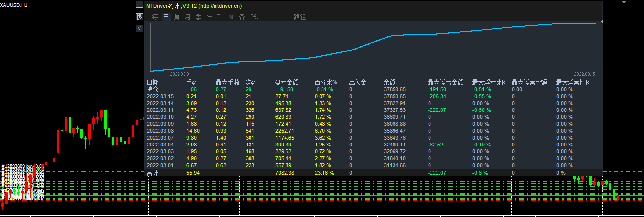Click the lots value 14.60
The width and height of the screenshot is (644, 217).
(x=193, y=131)
